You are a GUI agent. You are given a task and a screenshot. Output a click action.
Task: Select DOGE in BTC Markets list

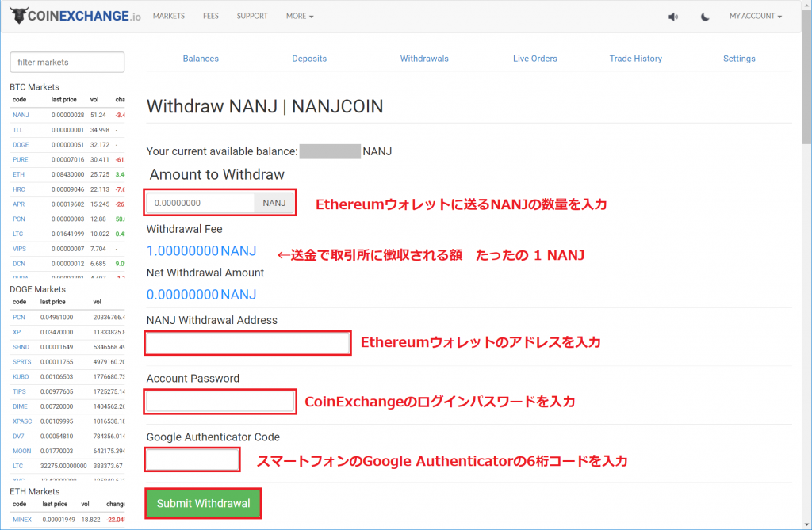[21, 145]
